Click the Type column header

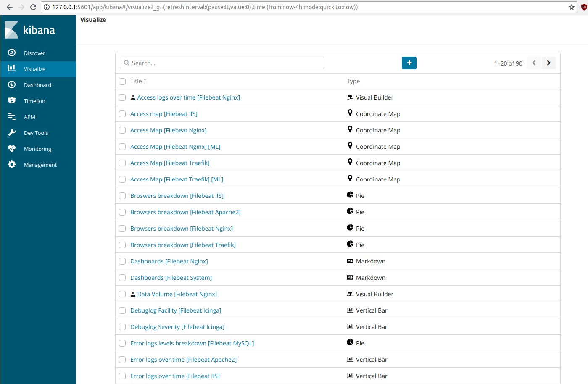(x=353, y=81)
